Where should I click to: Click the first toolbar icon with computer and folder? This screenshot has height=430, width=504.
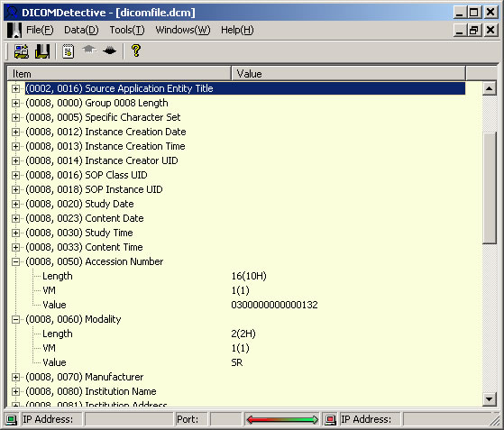coord(22,51)
